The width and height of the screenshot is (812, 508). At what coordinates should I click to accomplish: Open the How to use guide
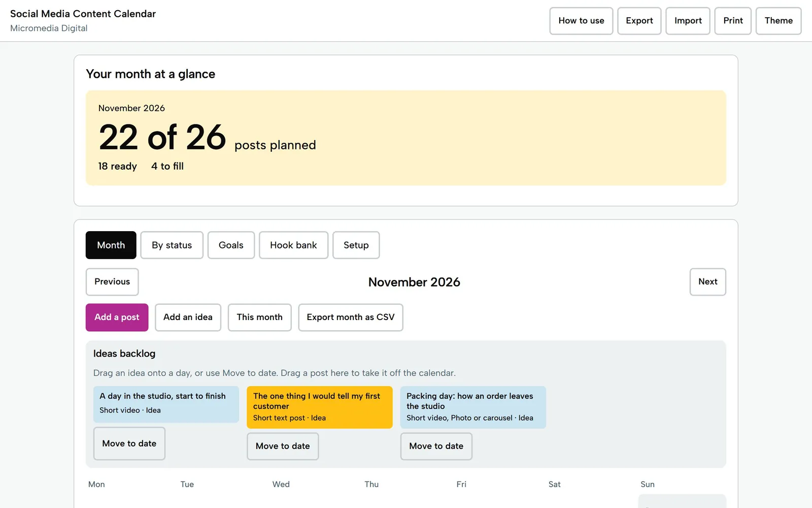coord(581,21)
